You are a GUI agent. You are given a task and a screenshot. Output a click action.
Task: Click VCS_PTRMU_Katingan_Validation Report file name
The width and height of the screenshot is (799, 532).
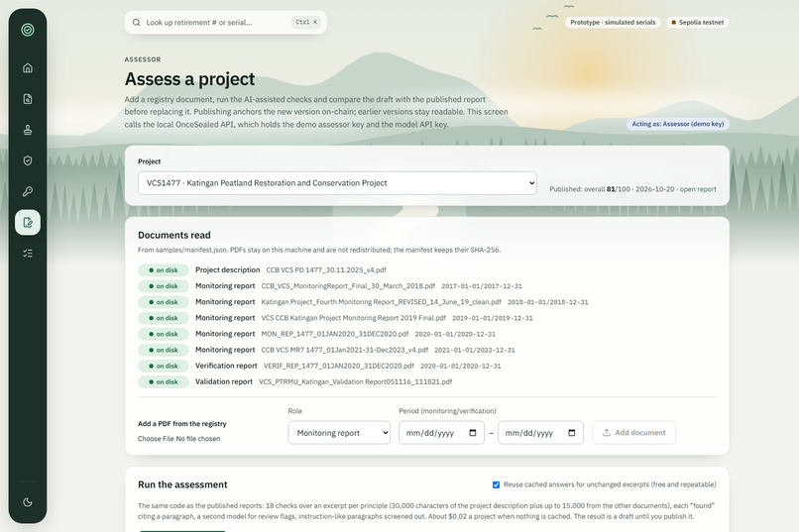[356, 381]
